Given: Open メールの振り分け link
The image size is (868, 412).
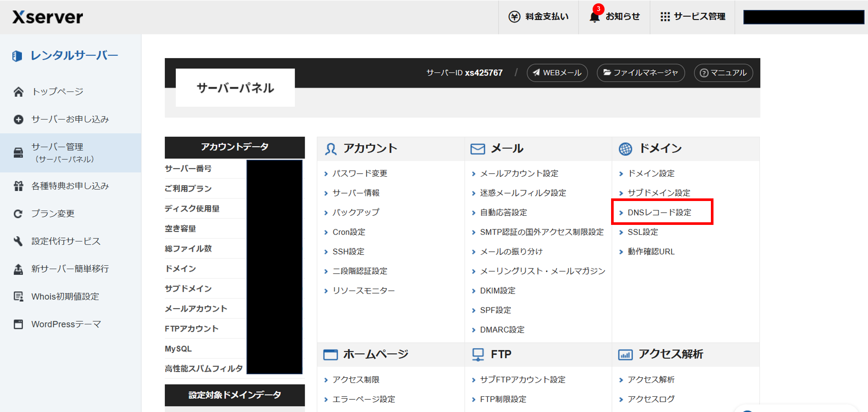Looking at the screenshot, I should [511, 251].
